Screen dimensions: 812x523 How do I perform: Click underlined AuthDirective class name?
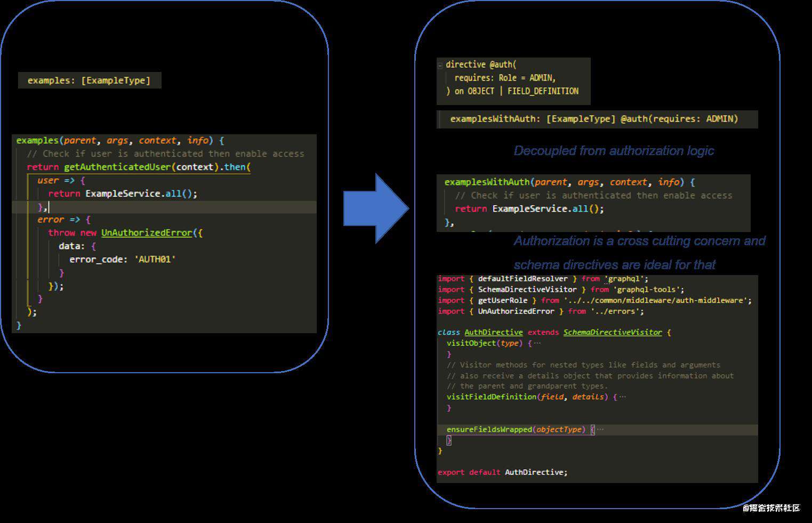click(x=494, y=332)
